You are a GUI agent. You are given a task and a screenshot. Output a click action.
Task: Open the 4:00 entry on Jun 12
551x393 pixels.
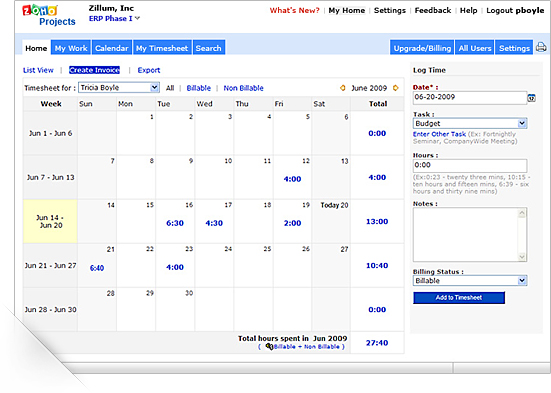[292, 179]
